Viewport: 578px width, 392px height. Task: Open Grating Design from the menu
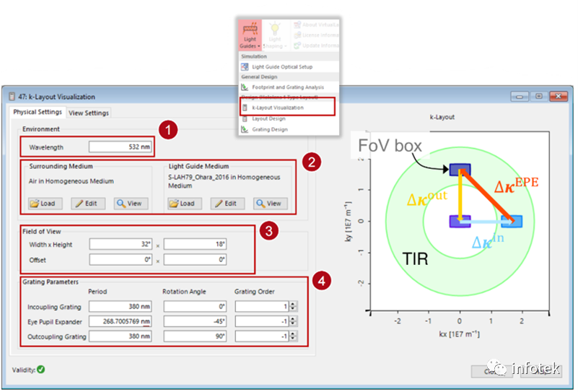click(x=269, y=129)
